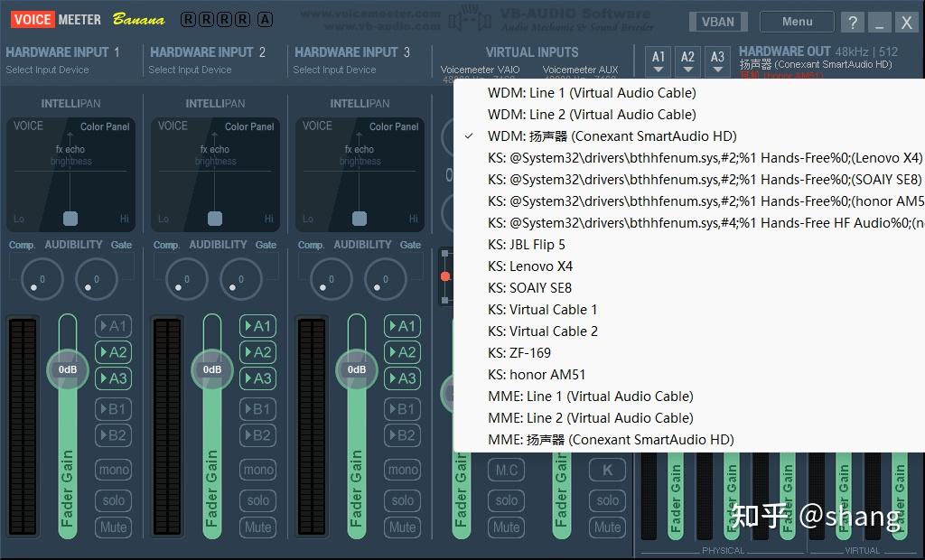Mute the Hardware Input 3 strip
925x560 pixels.
[402, 527]
